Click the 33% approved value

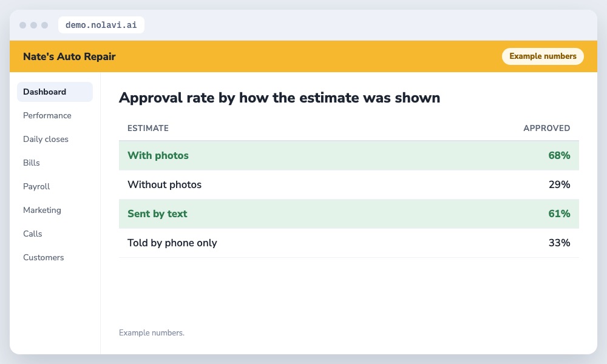tap(559, 243)
